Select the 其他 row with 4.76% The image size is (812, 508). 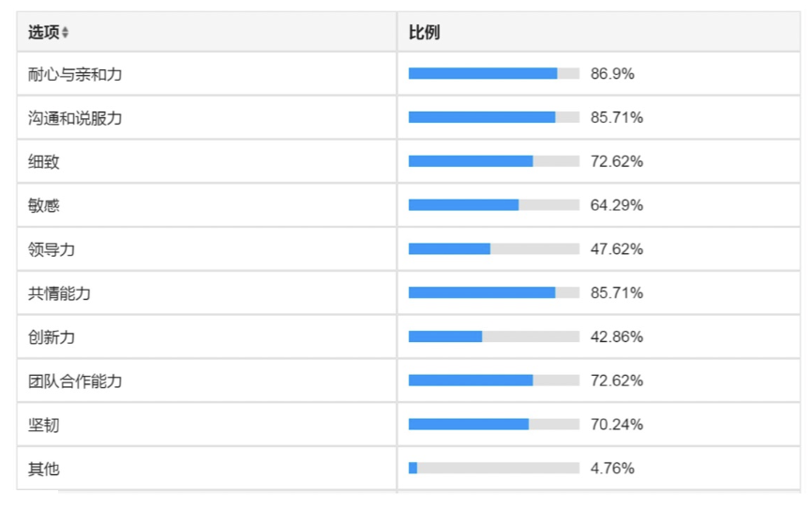[x=409, y=468]
